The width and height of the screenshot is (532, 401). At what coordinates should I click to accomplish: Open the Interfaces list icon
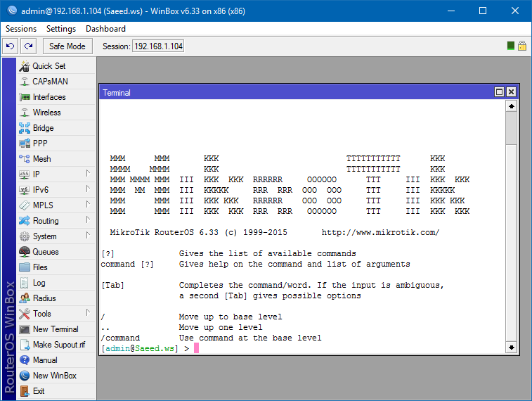pyautogui.click(x=25, y=97)
